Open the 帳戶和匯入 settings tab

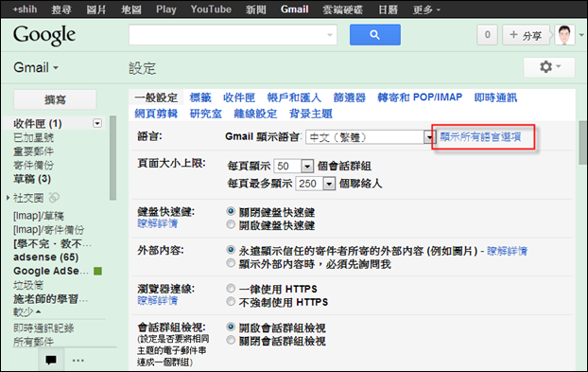coord(294,97)
